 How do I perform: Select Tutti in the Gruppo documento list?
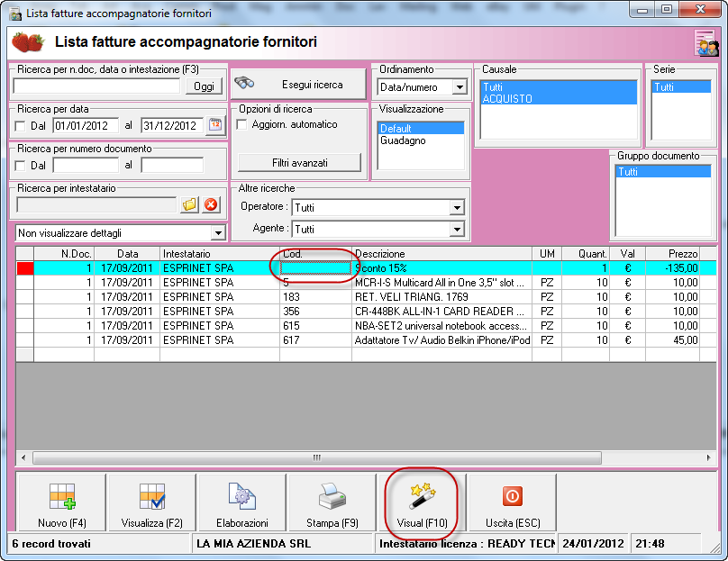pos(663,172)
